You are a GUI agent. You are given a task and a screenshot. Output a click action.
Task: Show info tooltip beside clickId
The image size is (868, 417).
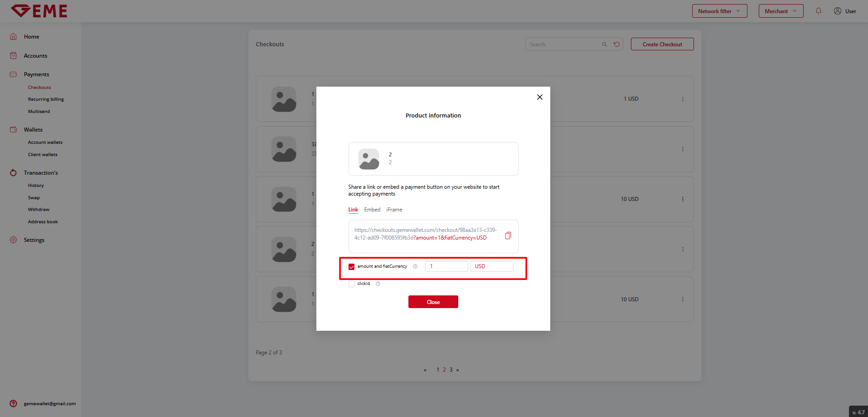[378, 284]
